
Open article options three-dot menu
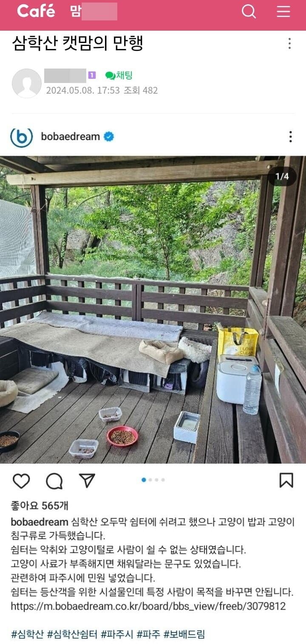289,43
